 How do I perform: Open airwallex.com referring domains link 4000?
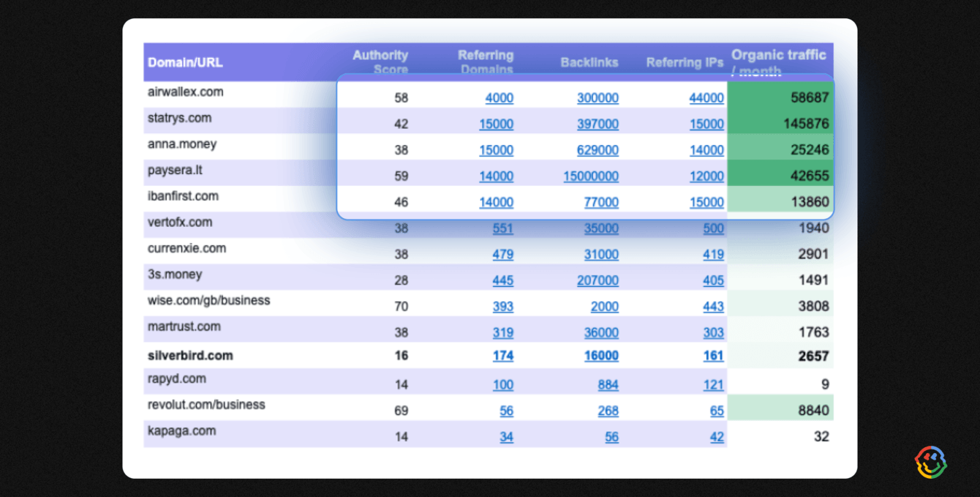[500, 98]
